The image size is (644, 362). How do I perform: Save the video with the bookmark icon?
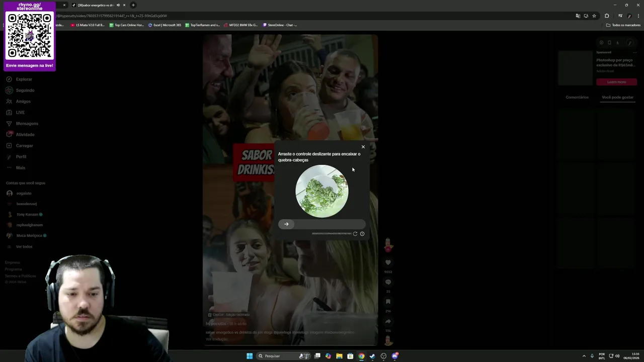(388, 302)
